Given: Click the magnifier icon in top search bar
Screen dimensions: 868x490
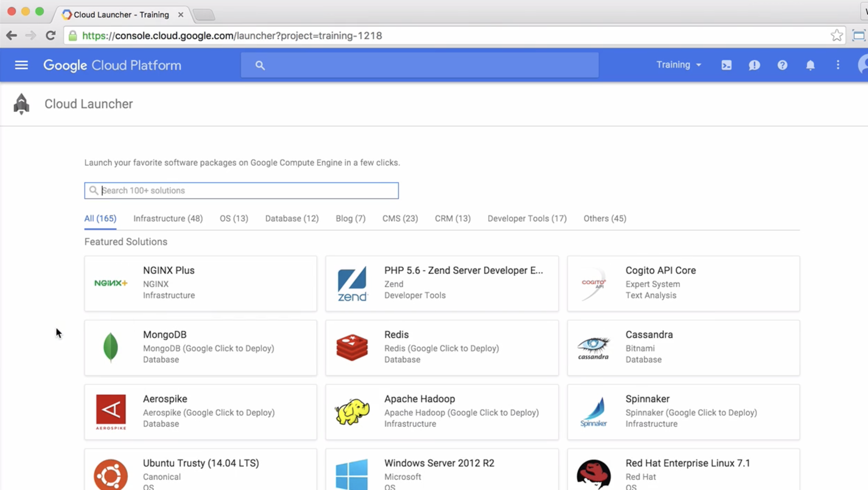Looking at the screenshot, I should coord(260,65).
